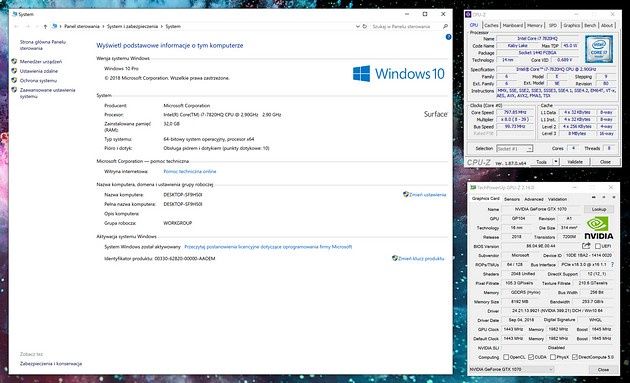Click the System window title bar icon

[x=14, y=14]
